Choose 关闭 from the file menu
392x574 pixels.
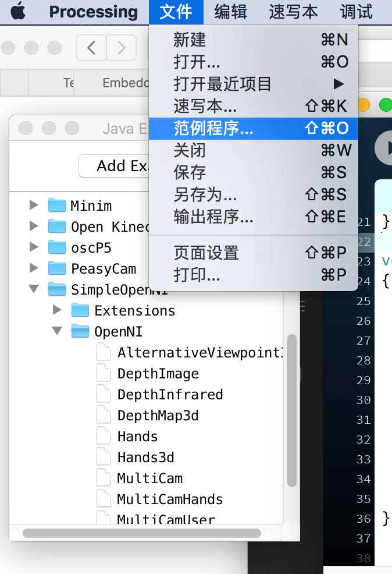[x=254, y=150]
